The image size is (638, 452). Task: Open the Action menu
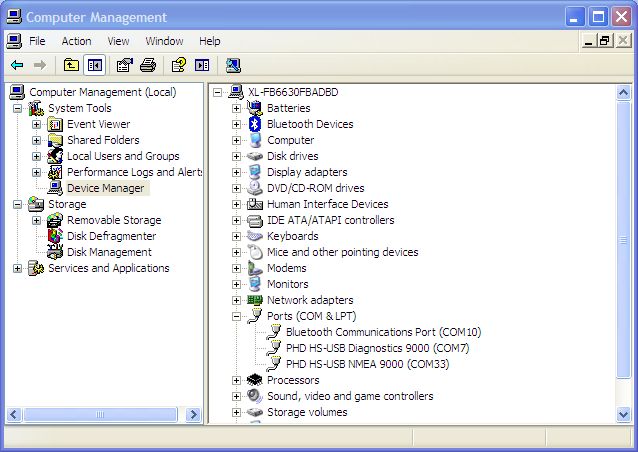pyautogui.click(x=76, y=41)
